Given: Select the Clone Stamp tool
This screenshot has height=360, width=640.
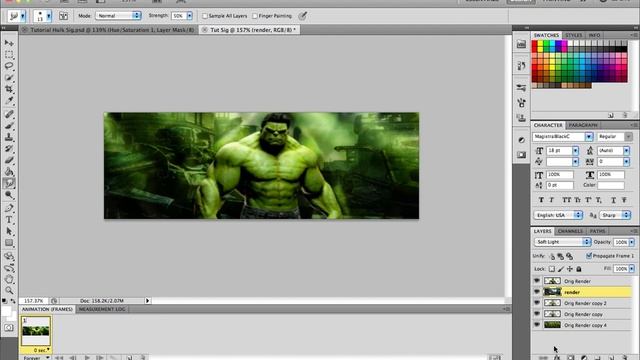Looking at the screenshot, I should coord(9,137).
